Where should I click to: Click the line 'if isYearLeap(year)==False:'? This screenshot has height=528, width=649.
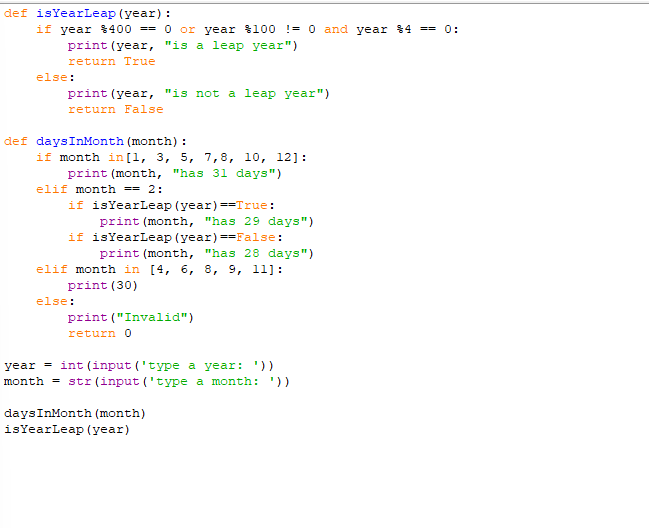(x=175, y=238)
